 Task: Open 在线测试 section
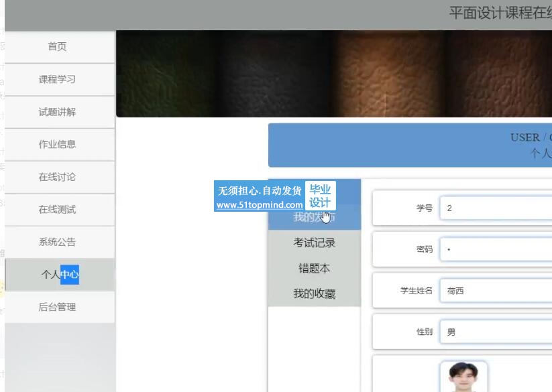pyautogui.click(x=60, y=210)
